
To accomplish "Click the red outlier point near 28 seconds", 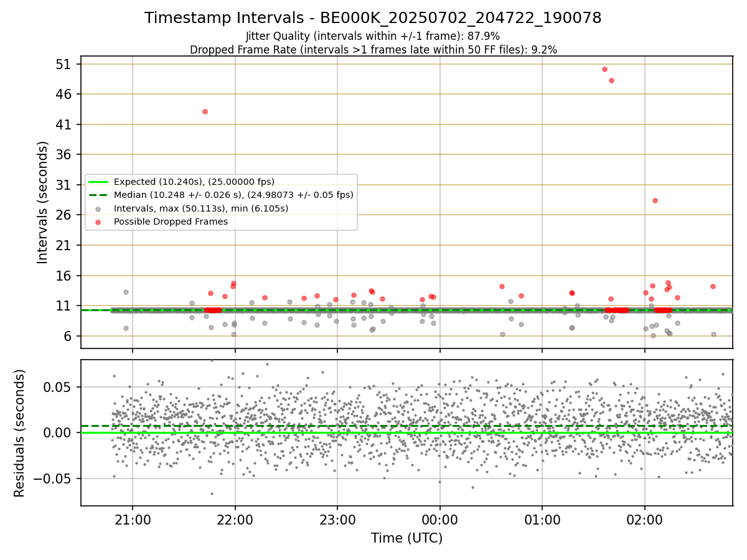I will 655,200.
